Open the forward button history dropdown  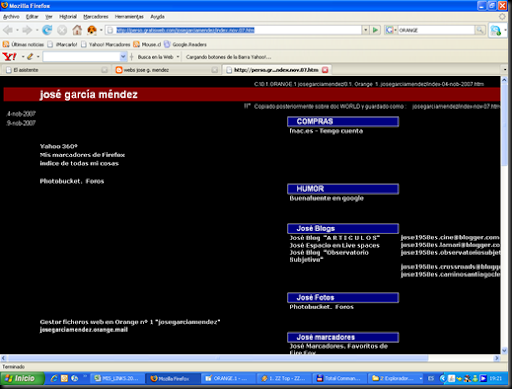coord(37,30)
